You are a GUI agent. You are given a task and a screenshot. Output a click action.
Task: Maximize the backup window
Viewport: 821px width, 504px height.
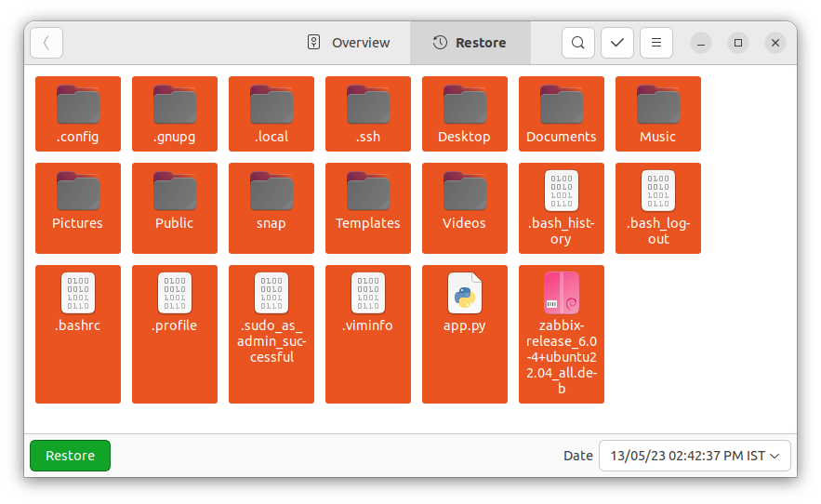point(737,43)
